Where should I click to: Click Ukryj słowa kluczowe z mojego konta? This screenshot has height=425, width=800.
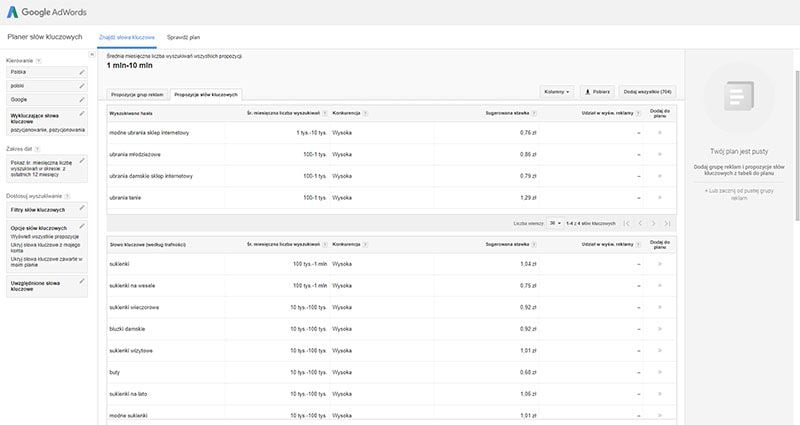click(45, 248)
